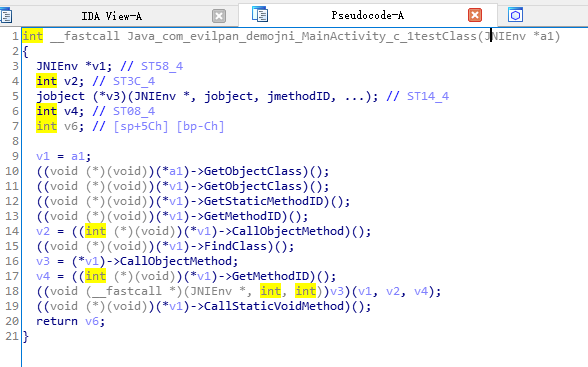The height and width of the screenshot is (367, 588).
Task: Close the IDA View-A tab
Action: coord(219,16)
